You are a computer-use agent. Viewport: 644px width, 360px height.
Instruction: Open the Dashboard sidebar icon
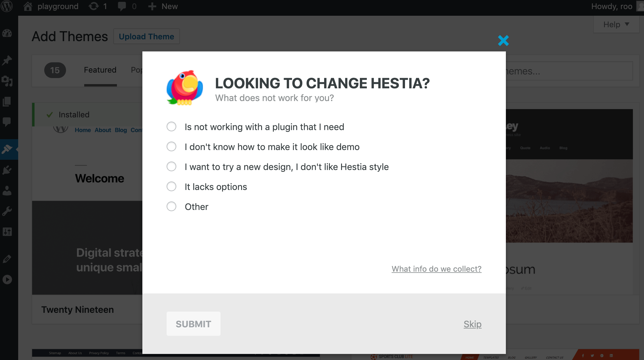coord(7,33)
